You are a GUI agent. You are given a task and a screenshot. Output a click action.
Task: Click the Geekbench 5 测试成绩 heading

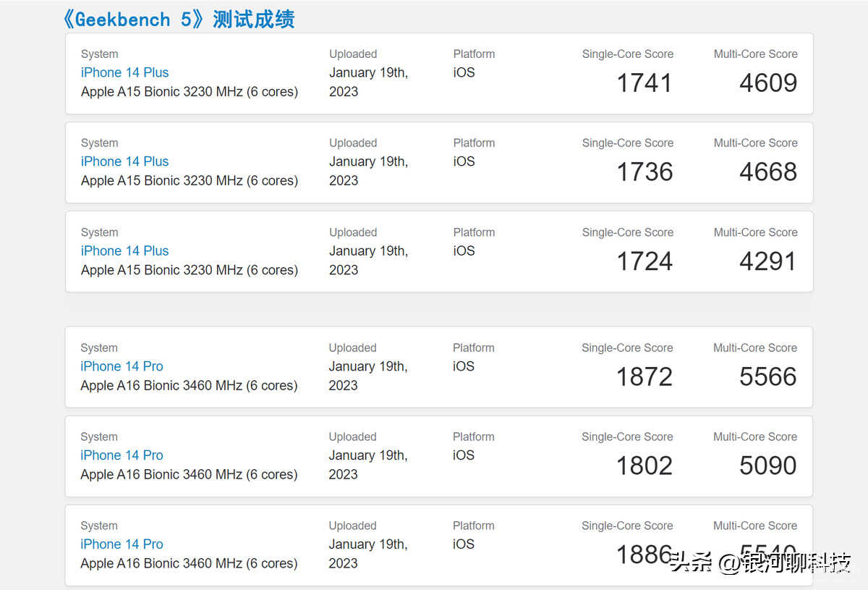coord(179,19)
